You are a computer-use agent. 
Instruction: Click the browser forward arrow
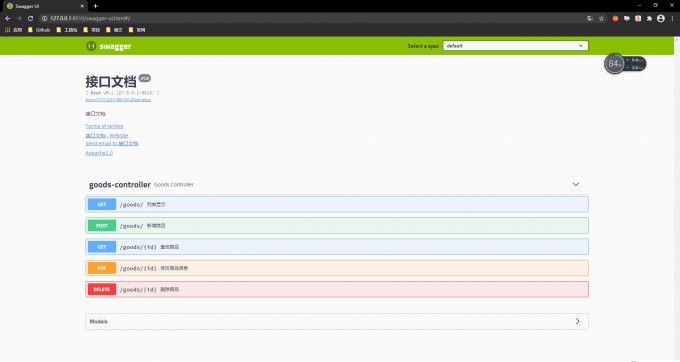[19, 19]
